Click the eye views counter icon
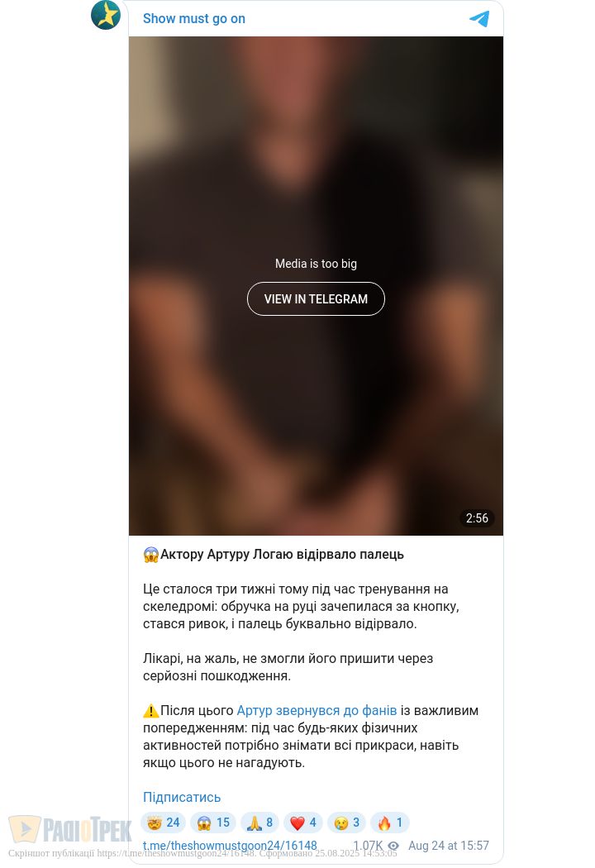This screenshot has height=868, width=595. (x=393, y=846)
